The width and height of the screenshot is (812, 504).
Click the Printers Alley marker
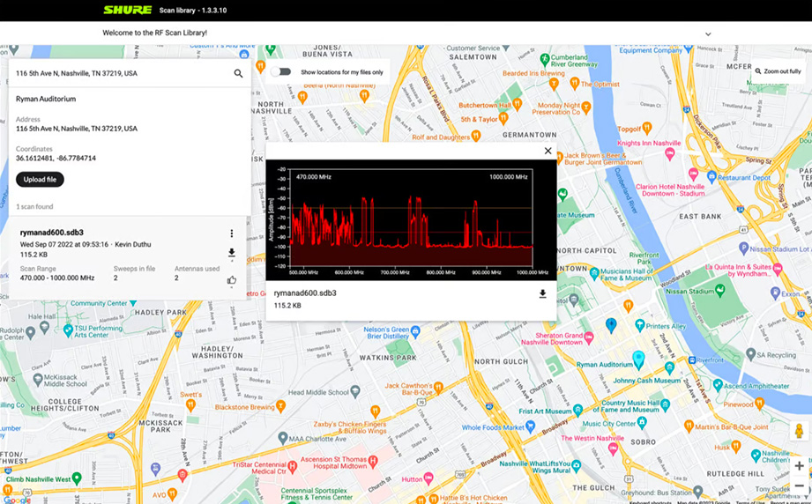click(x=639, y=325)
